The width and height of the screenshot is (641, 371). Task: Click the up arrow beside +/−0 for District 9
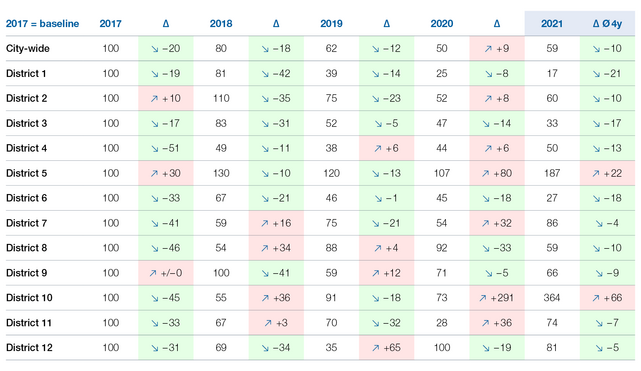(x=153, y=273)
